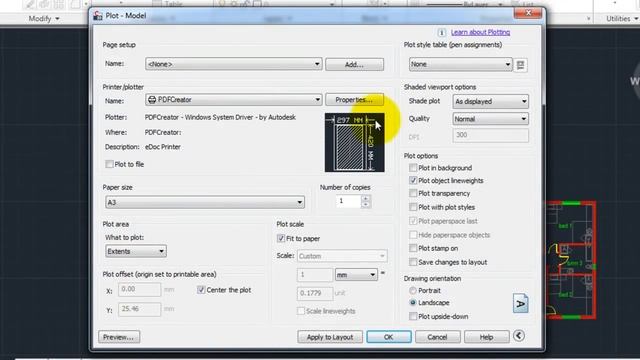Open the Shade plot As displayed dropdown
This screenshot has height=360, width=640.
tap(491, 101)
